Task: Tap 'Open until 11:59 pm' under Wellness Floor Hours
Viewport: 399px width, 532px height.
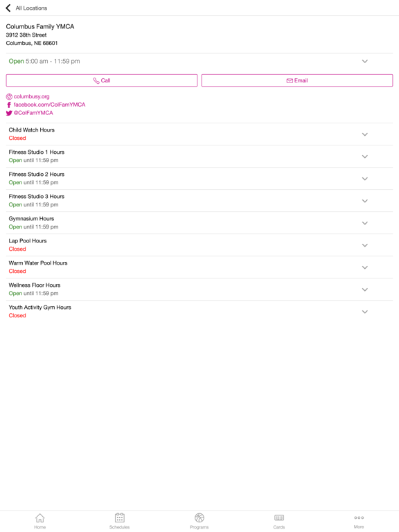Action: tap(33, 294)
